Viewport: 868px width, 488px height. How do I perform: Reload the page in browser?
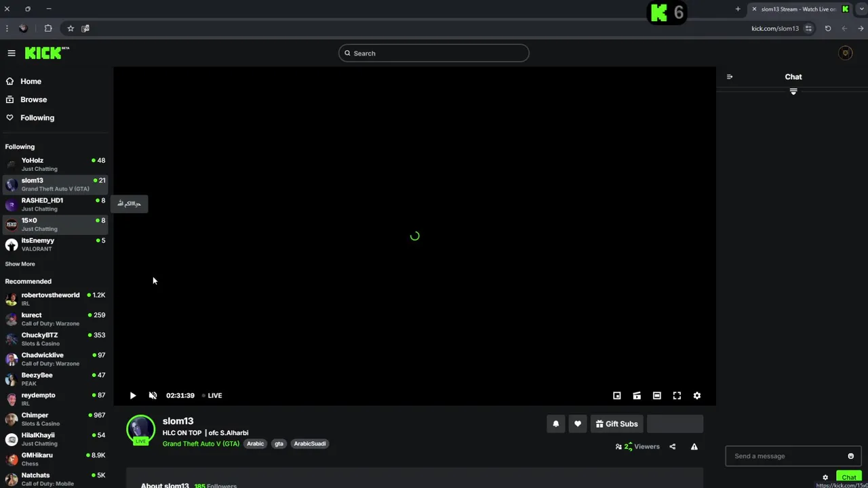828,28
